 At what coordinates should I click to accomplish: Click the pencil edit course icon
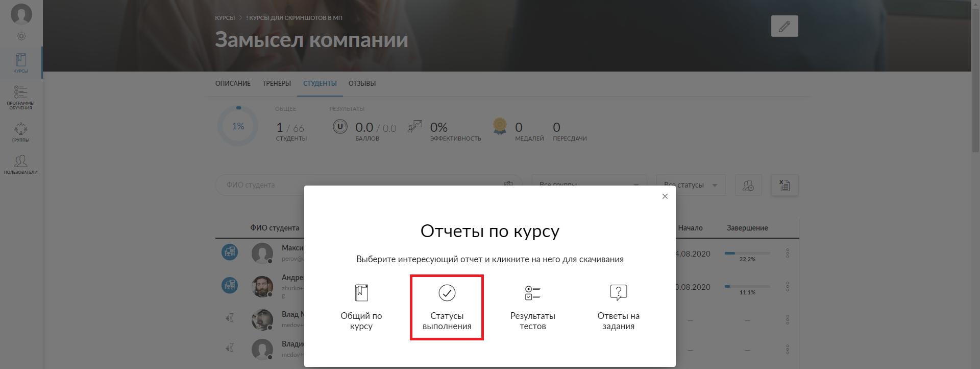click(x=785, y=26)
